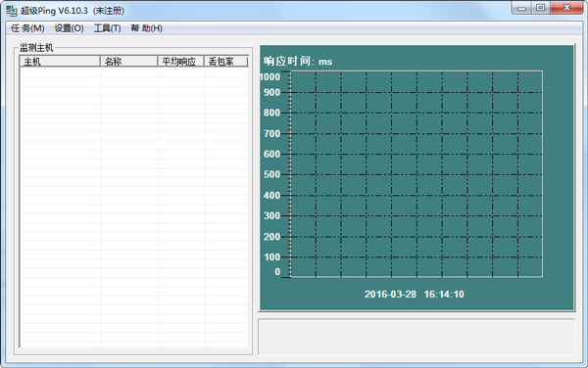Close the 超级Ping window
588x368 pixels.
(x=566, y=8)
